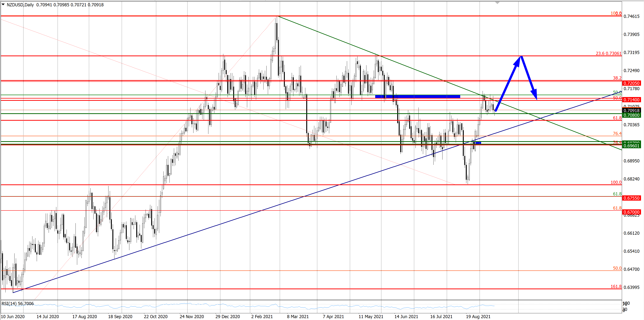Click the 2 Feb 2021 date label

click(262, 316)
